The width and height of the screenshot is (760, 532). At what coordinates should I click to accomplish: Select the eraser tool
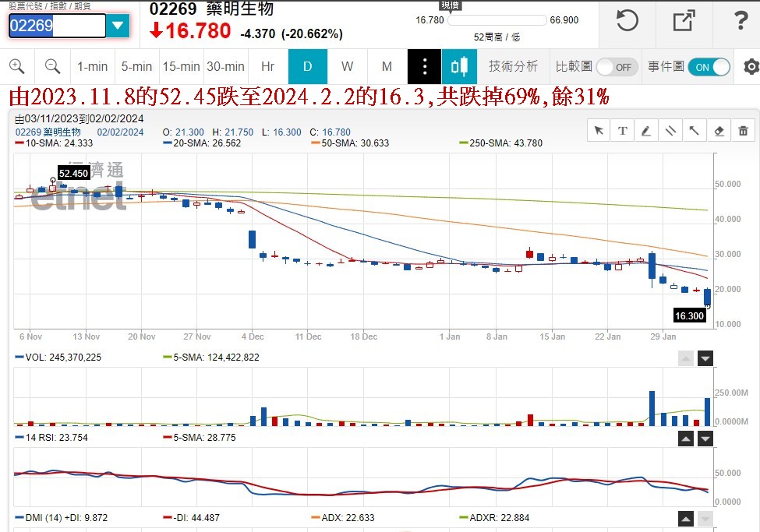tap(719, 130)
